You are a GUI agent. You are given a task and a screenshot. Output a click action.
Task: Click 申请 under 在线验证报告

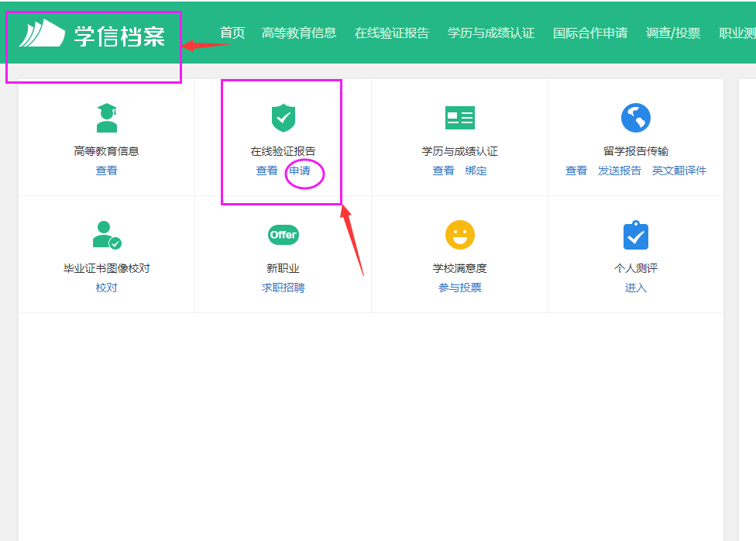(300, 171)
